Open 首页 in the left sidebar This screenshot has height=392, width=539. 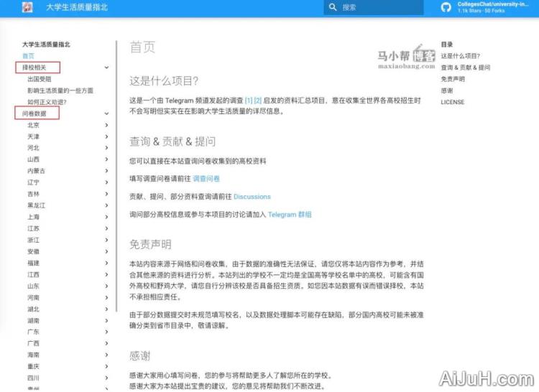tap(28, 56)
